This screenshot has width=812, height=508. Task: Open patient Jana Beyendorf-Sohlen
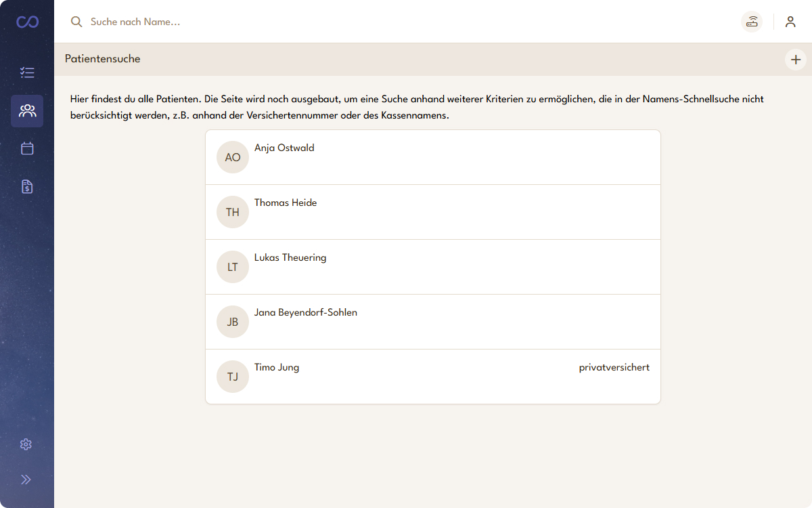306,313
